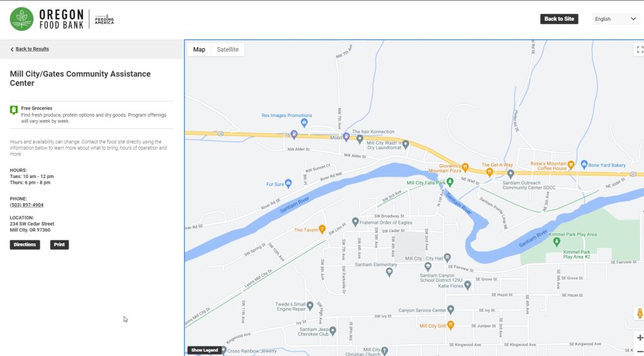
Task: Zoom in on the map
Action: (639, 338)
